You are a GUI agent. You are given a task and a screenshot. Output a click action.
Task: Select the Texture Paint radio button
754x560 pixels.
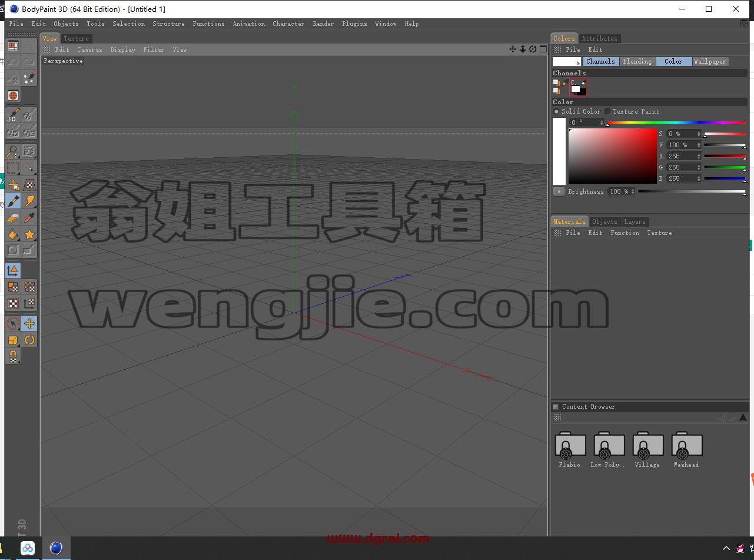coord(607,111)
